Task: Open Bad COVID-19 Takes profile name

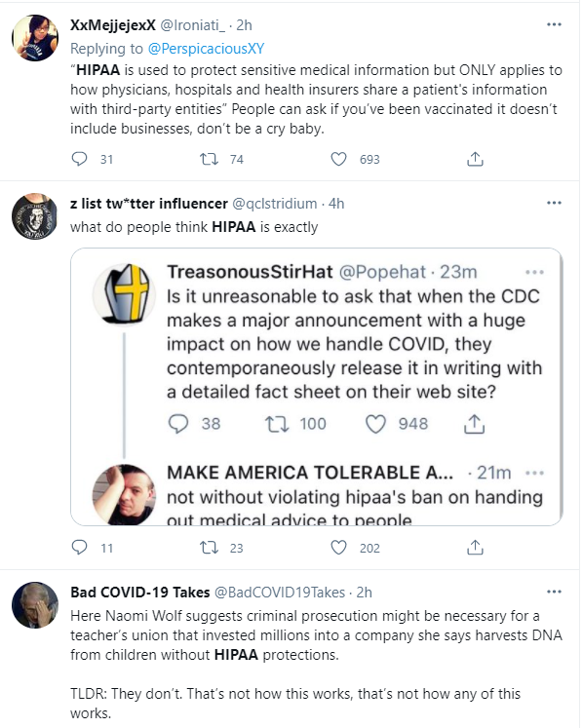Action: pyautogui.click(x=140, y=593)
